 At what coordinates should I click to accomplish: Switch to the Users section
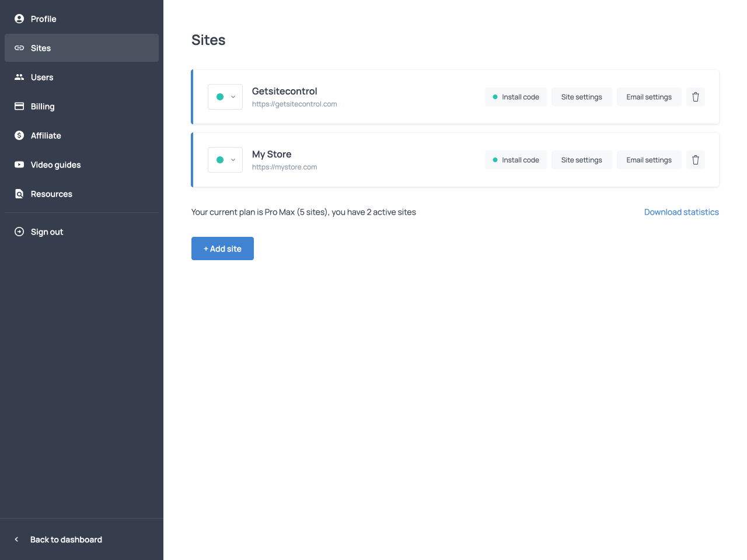click(x=42, y=77)
